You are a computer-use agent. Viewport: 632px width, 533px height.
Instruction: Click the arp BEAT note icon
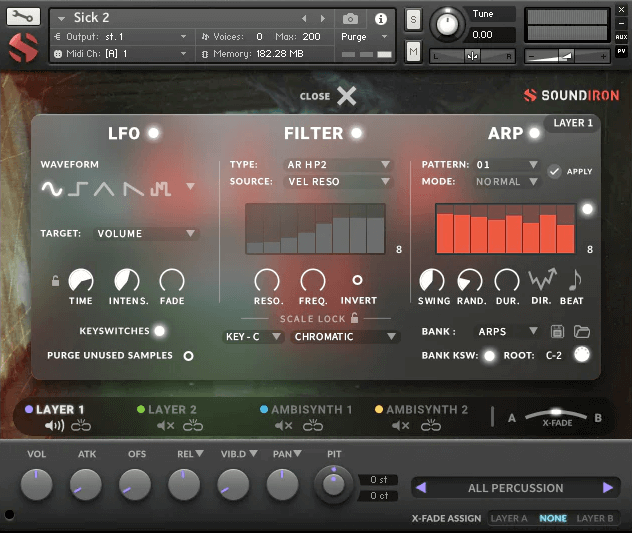coord(575,280)
